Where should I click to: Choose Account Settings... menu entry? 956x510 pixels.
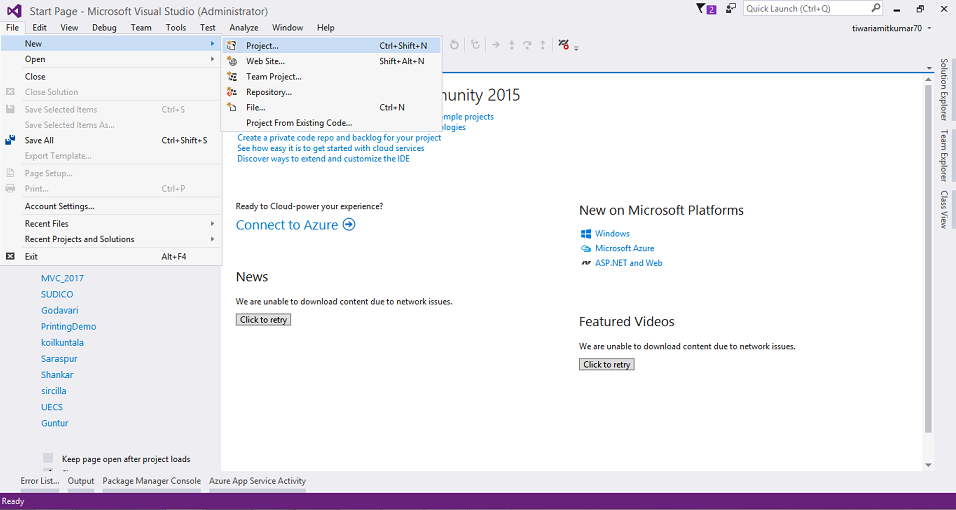[110, 206]
